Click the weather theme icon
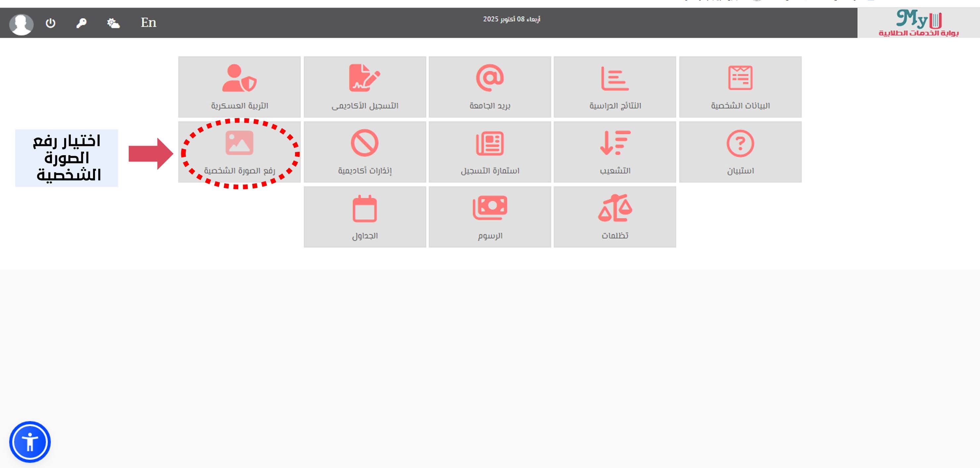The width and height of the screenshot is (980, 468). (x=113, y=23)
